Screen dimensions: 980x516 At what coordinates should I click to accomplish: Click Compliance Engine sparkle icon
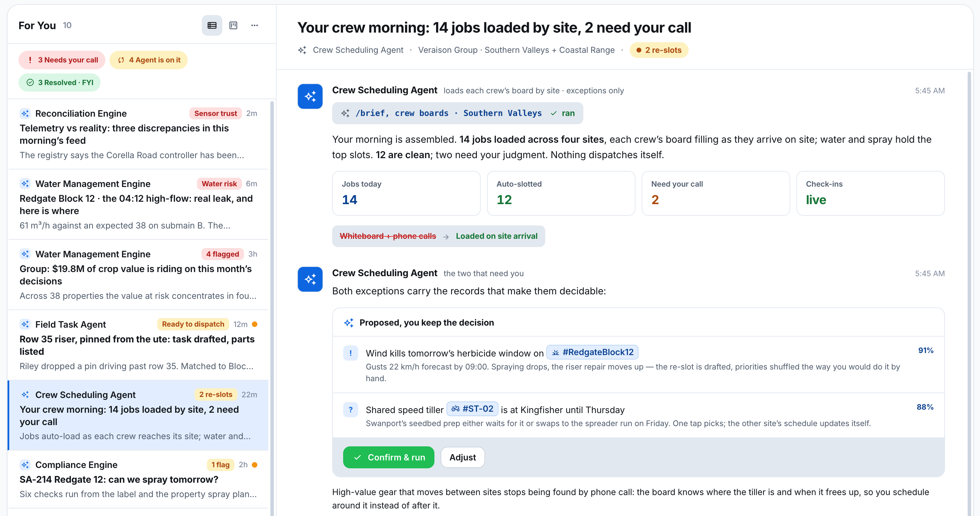25,465
